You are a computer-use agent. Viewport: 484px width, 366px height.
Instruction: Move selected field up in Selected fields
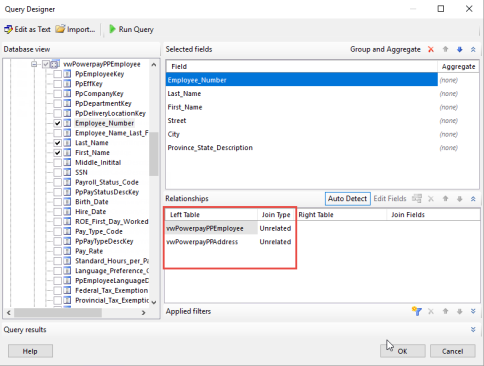click(x=445, y=49)
